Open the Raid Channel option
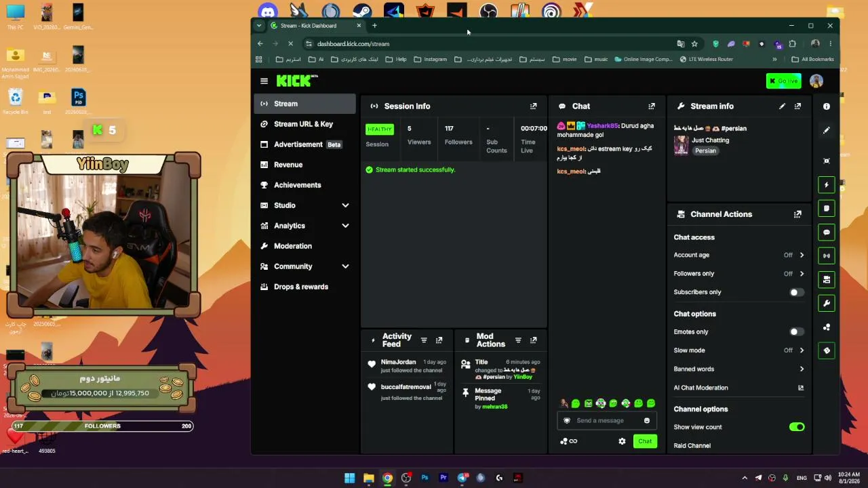Screen dimensions: 868x488 coord(692,446)
